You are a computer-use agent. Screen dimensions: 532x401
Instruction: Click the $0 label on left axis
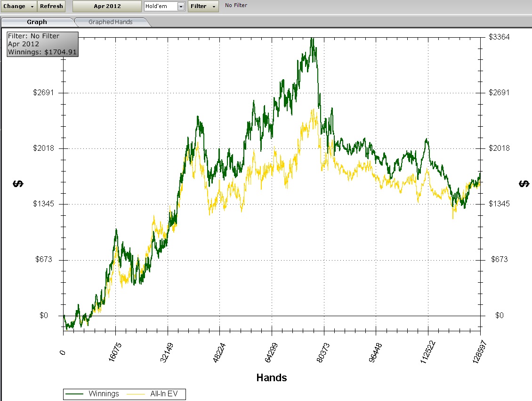44,315
